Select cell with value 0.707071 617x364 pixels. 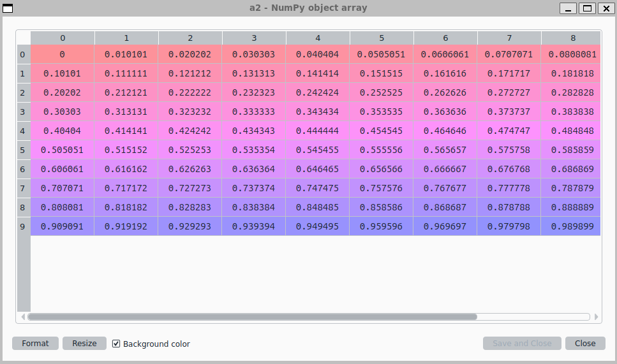(x=63, y=188)
